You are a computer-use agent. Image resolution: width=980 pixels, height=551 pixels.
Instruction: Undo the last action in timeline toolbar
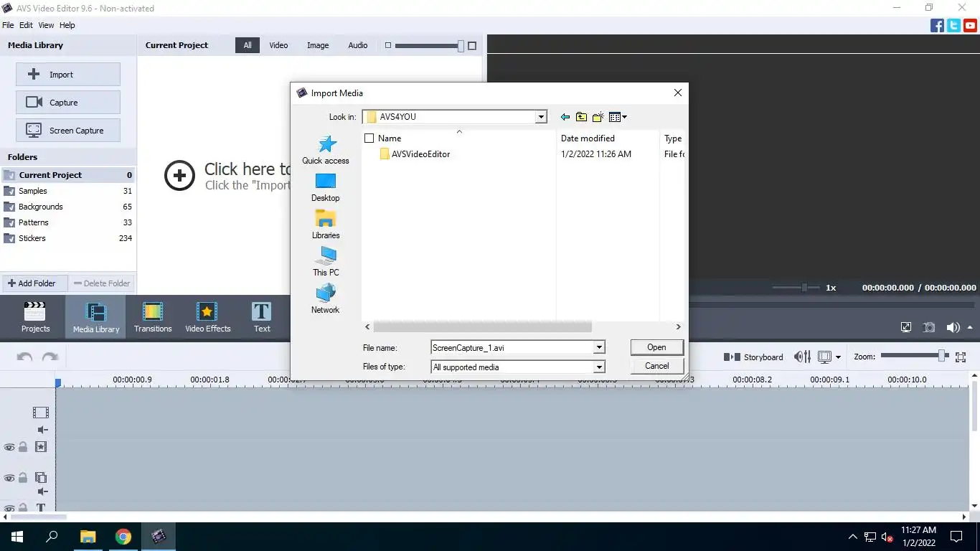pos(24,357)
